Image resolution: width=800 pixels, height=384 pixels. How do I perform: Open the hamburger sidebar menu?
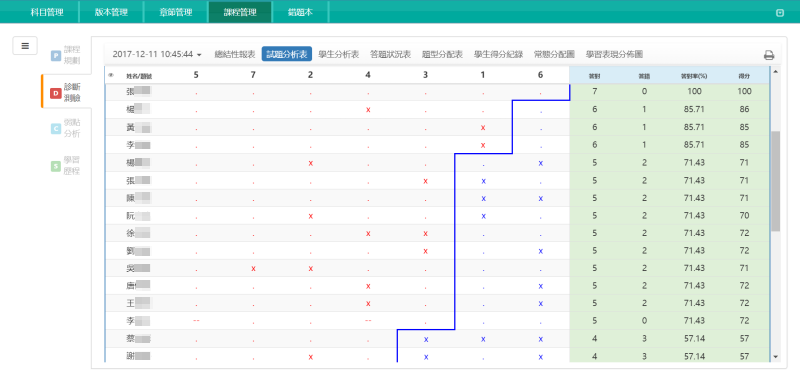click(25, 45)
